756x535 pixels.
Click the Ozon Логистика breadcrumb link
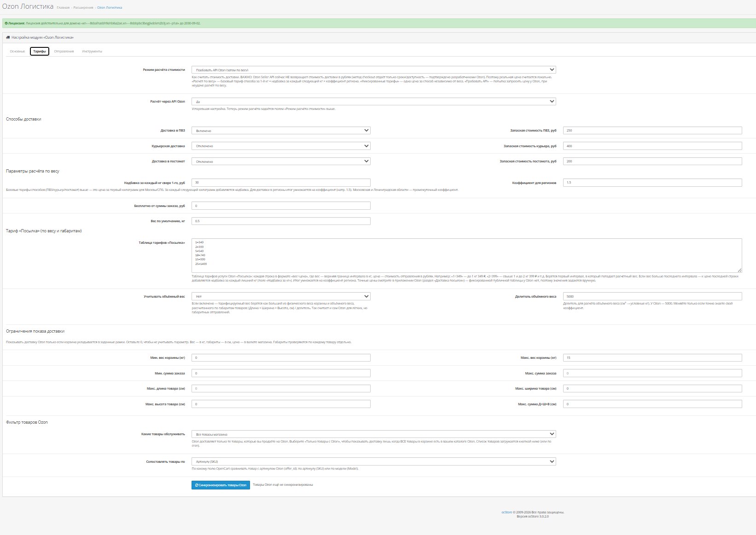(x=110, y=8)
